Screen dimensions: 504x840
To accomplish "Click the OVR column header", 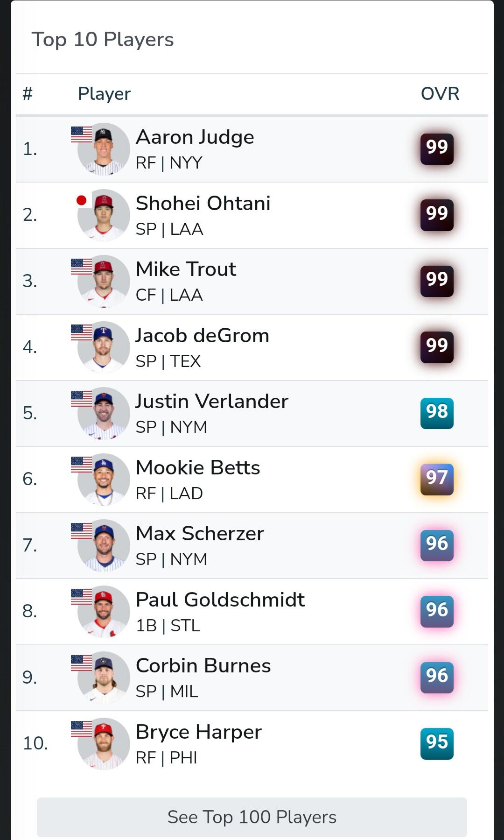I will pyautogui.click(x=440, y=94).
